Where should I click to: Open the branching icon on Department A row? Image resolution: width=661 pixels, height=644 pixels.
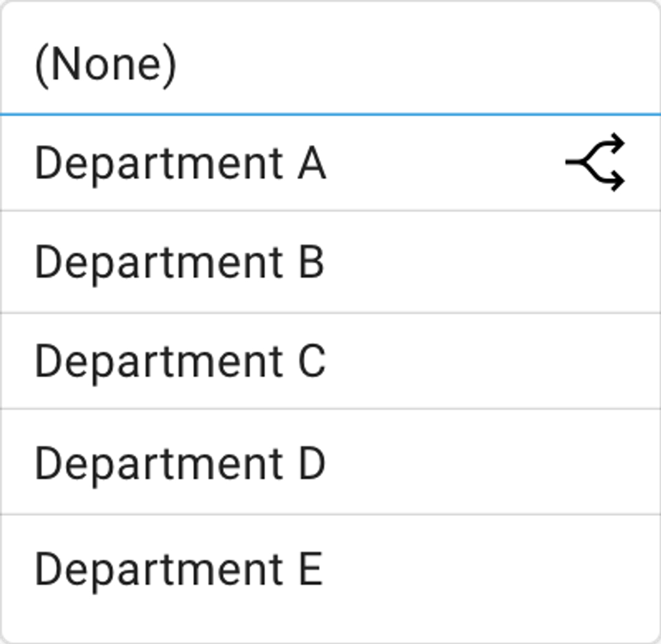(x=595, y=162)
